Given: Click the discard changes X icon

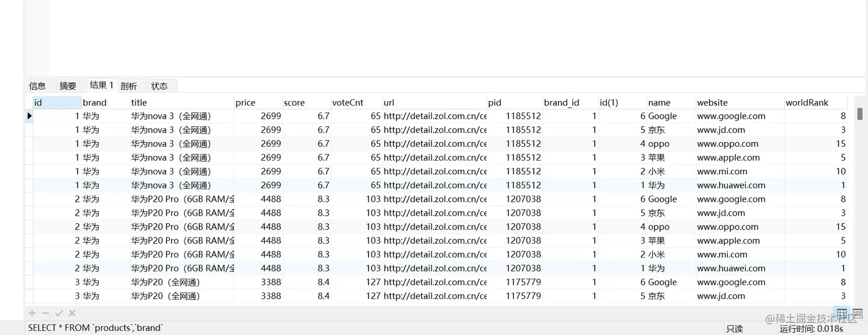Looking at the screenshot, I should [72, 313].
